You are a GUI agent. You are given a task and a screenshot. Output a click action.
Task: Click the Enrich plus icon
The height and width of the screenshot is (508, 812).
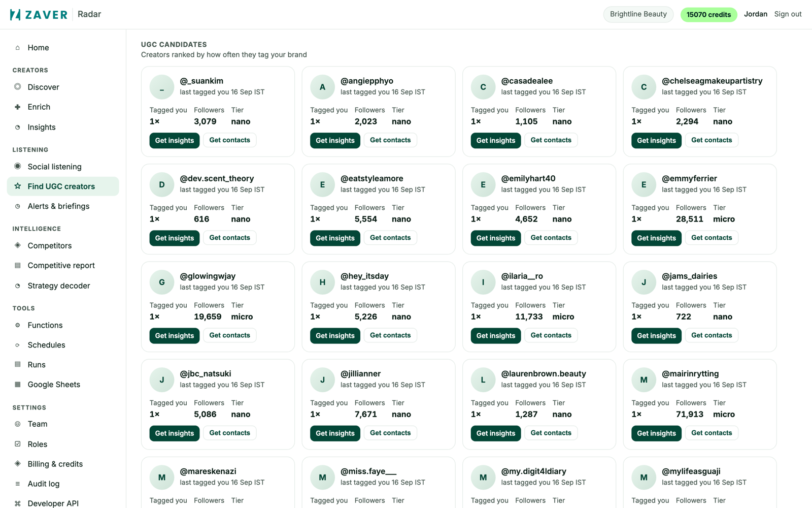pos(18,107)
